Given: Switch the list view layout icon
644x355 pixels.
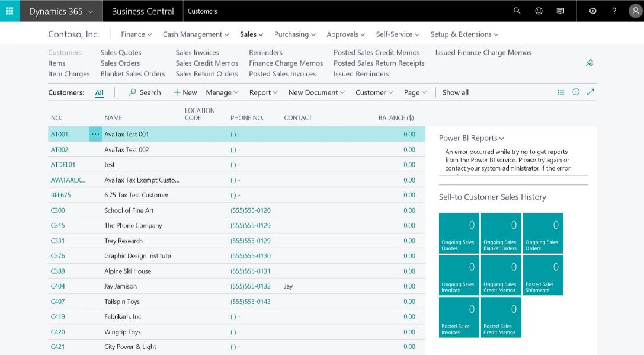Looking at the screenshot, I should pos(560,92).
